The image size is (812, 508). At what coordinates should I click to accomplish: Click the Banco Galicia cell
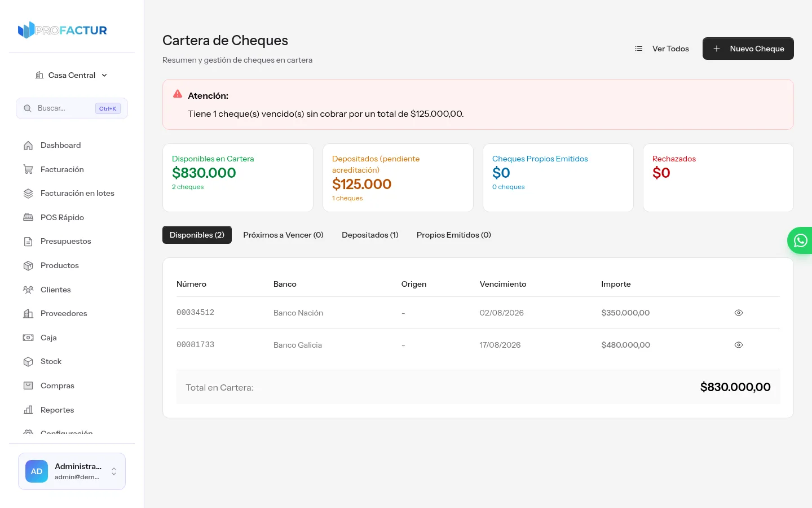(298, 345)
